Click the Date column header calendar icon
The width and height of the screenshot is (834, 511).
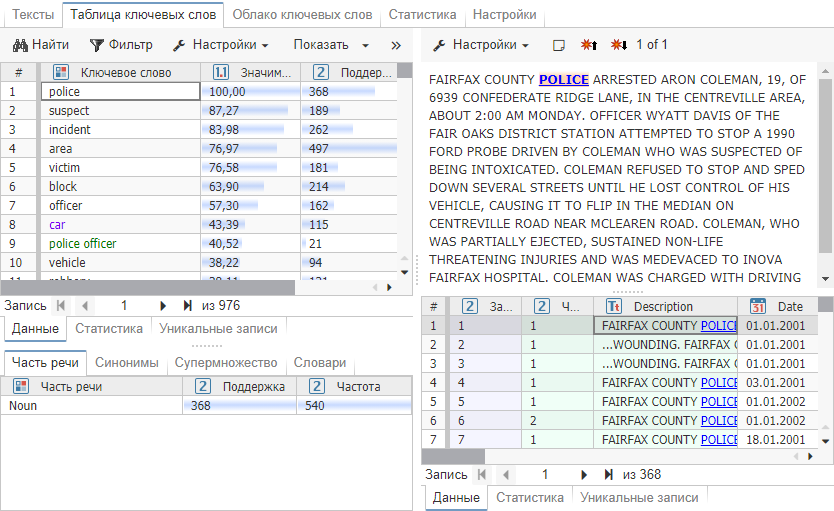[x=758, y=306]
